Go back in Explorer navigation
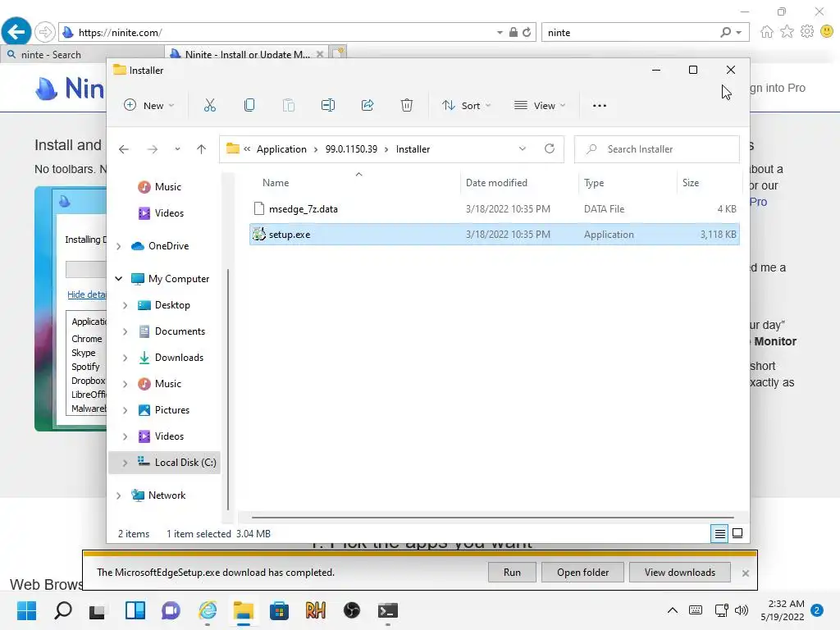This screenshot has width=840, height=630. (x=124, y=149)
